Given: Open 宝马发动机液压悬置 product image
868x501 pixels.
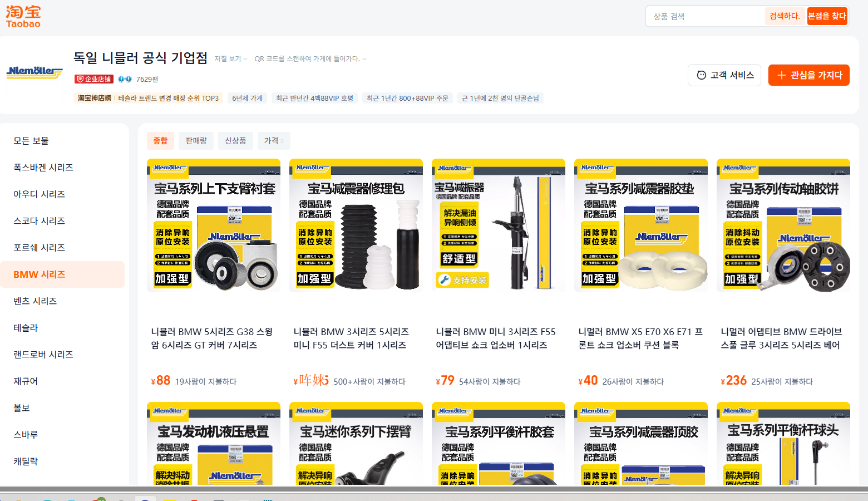Looking at the screenshot, I should [214, 443].
